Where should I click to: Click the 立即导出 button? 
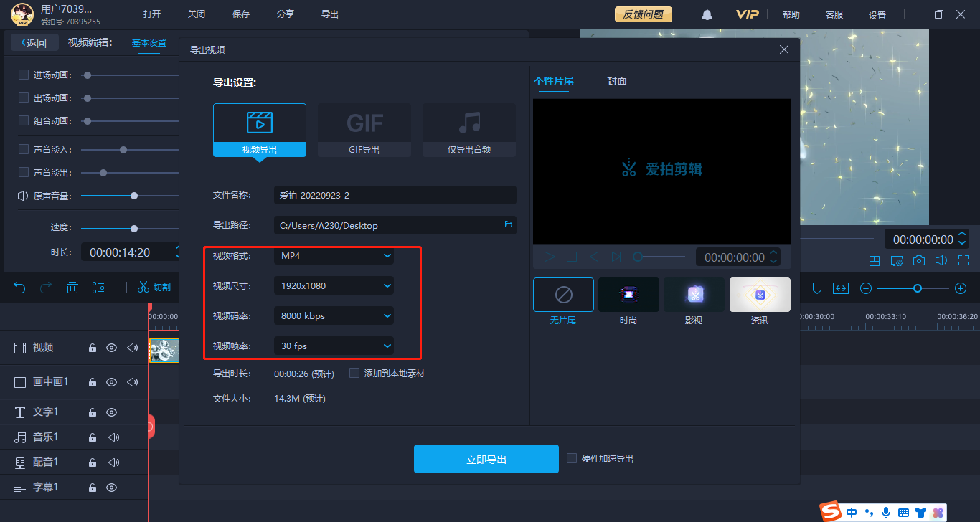(x=486, y=459)
